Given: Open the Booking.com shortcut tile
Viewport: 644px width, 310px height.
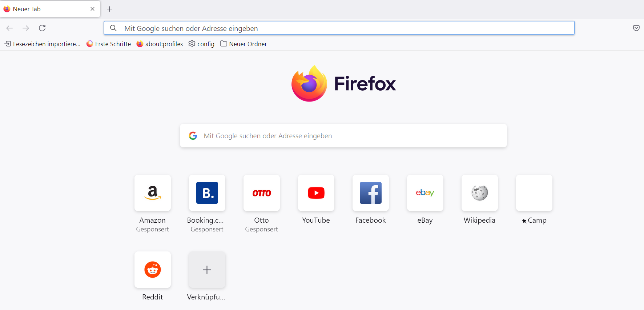Looking at the screenshot, I should tap(207, 193).
